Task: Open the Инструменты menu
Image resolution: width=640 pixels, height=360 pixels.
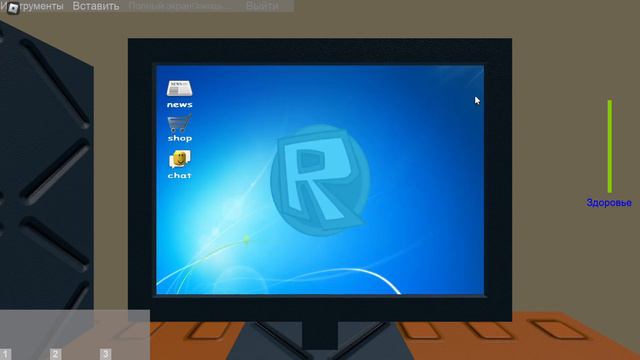Action: 32,6
